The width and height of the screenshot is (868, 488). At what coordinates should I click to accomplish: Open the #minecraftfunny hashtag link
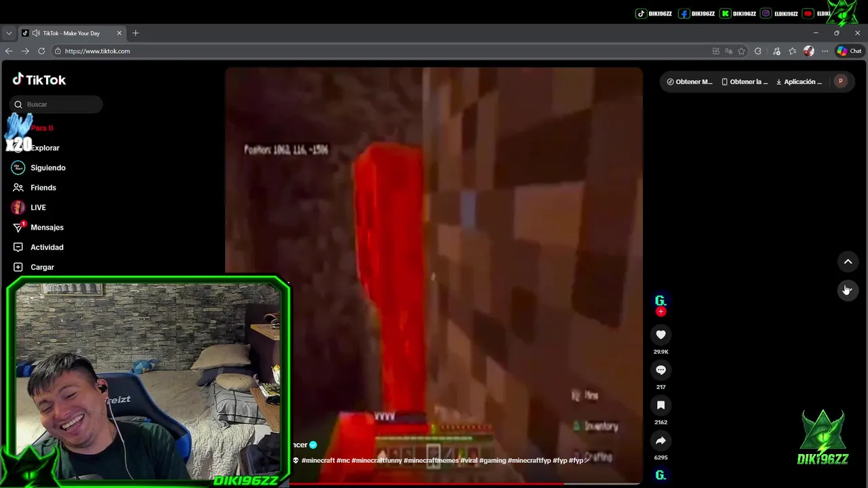(x=376, y=460)
